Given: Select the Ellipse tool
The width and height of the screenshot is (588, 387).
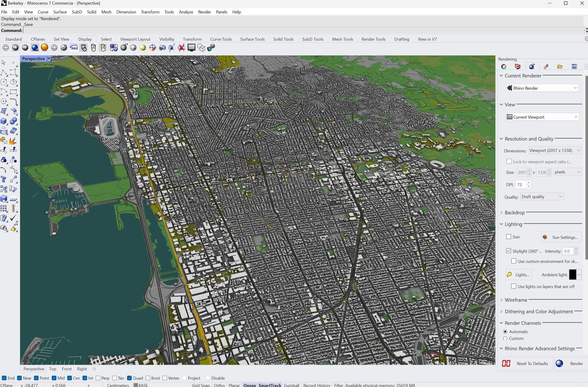Looking at the screenshot, I should [14, 82].
